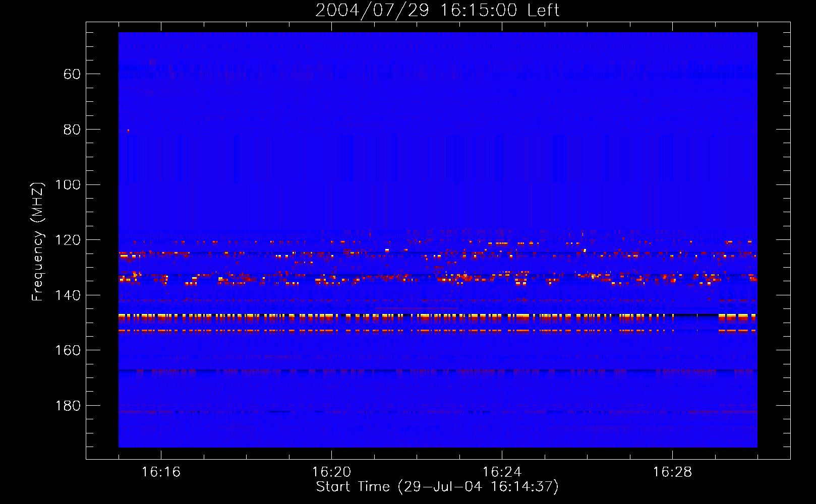The height and width of the screenshot is (504, 816).
Task: Click the isolated bright spot near 80 MHz
Action: tap(128, 131)
